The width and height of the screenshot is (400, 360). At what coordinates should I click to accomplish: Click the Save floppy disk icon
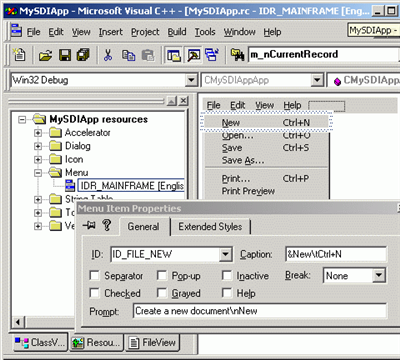pos(65,55)
